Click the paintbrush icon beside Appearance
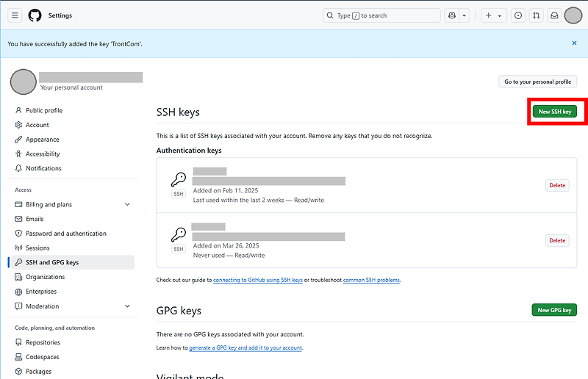 click(18, 140)
